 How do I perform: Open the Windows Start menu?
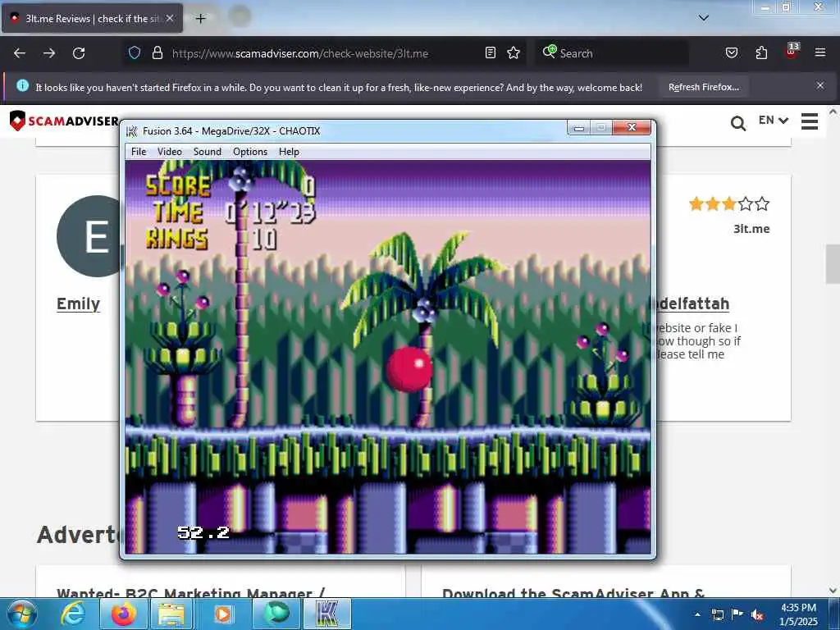[22, 614]
